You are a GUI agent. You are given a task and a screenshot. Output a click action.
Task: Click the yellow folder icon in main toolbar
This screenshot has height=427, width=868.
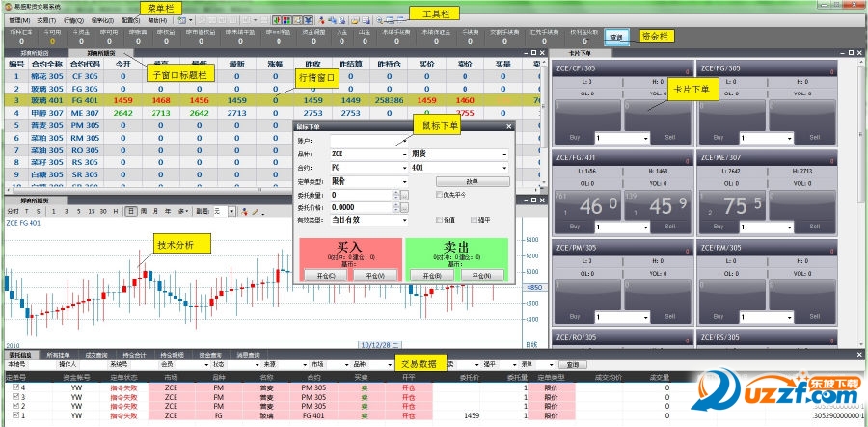click(354, 20)
